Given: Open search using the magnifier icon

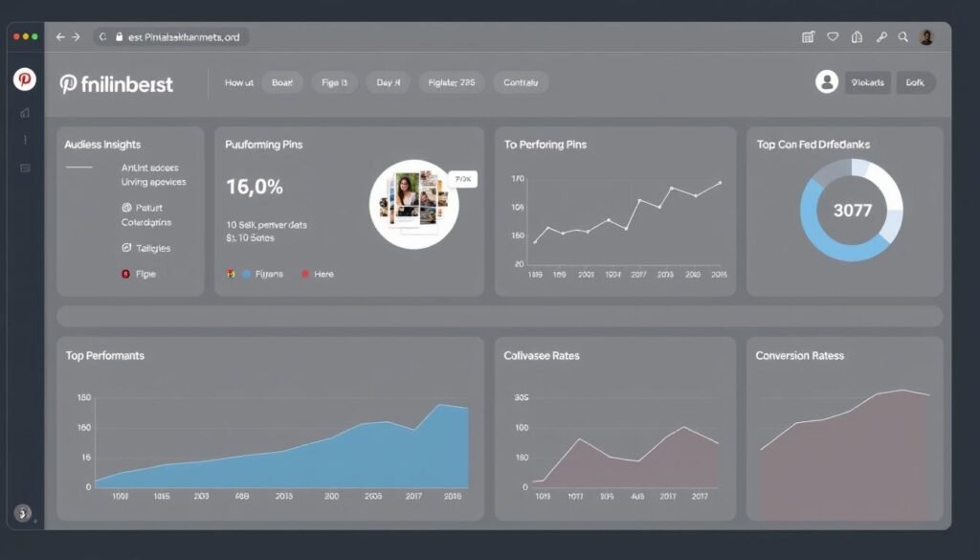Looking at the screenshot, I should pos(902,36).
